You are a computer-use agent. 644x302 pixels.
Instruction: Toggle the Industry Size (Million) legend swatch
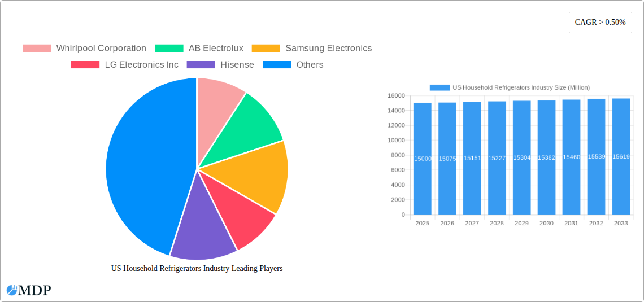[440, 87]
